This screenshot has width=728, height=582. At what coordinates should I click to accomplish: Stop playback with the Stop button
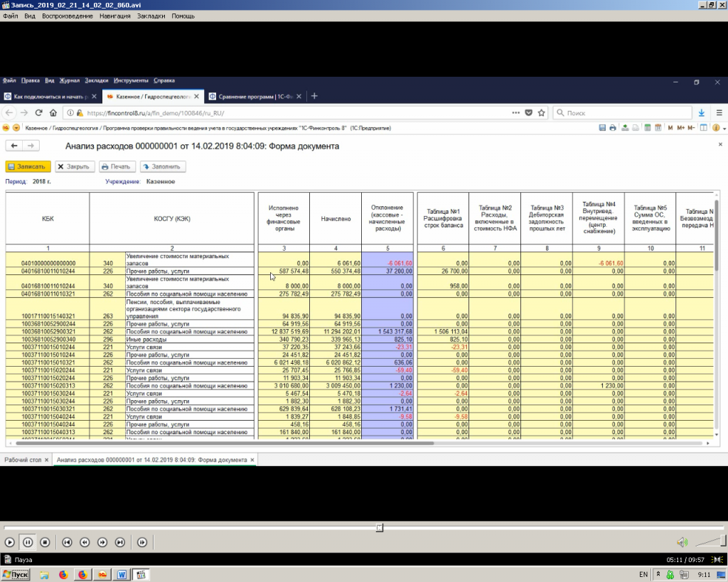45,542
